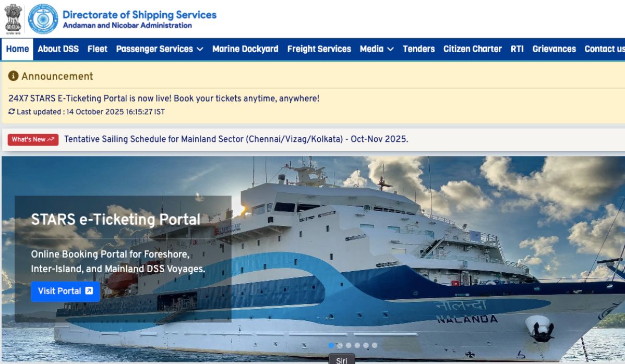625x364 pixels.
Task: Expand the Media dropdown menu
Action: point(377,49)
